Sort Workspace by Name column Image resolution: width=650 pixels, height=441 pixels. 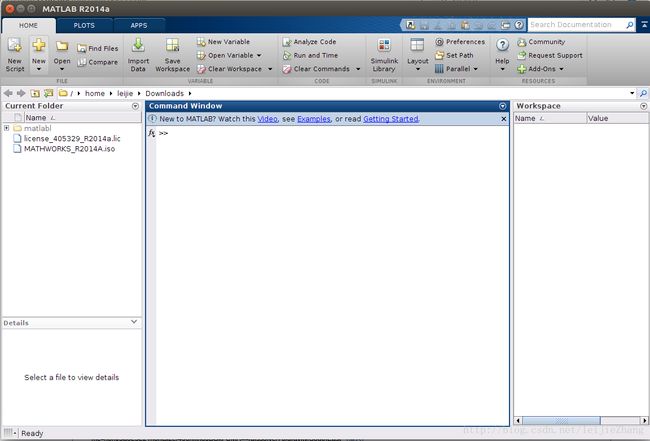(550, 119)
